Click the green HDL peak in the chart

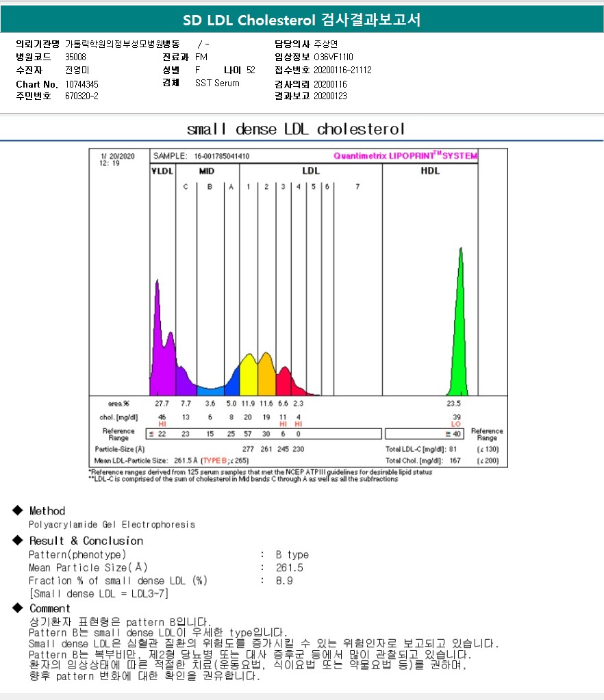point(460,339)
